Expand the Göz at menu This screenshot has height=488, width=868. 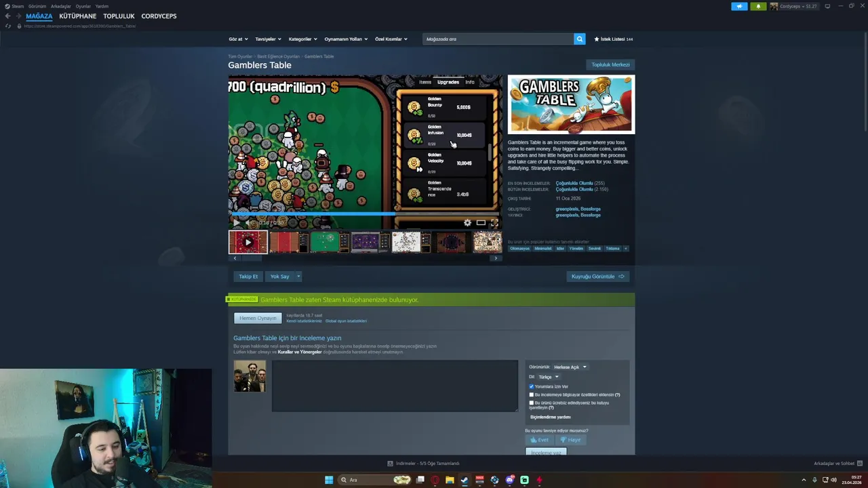tap(238, 39)
